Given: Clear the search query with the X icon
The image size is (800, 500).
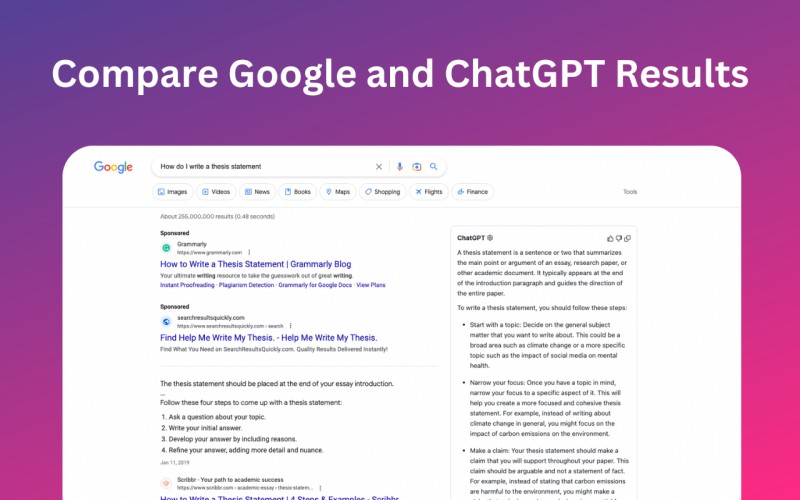Looking at the screenshot, I should point(379,167).
